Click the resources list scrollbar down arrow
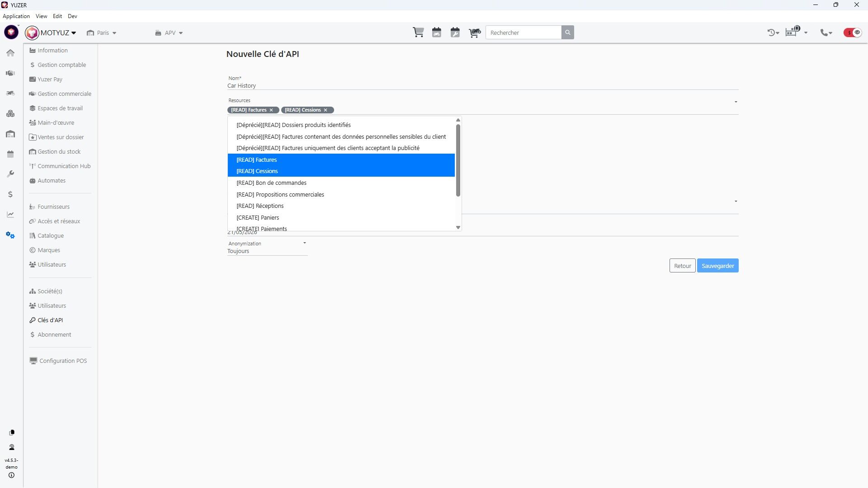This screenshot has width=868, height=488. (x=458, y=227)
